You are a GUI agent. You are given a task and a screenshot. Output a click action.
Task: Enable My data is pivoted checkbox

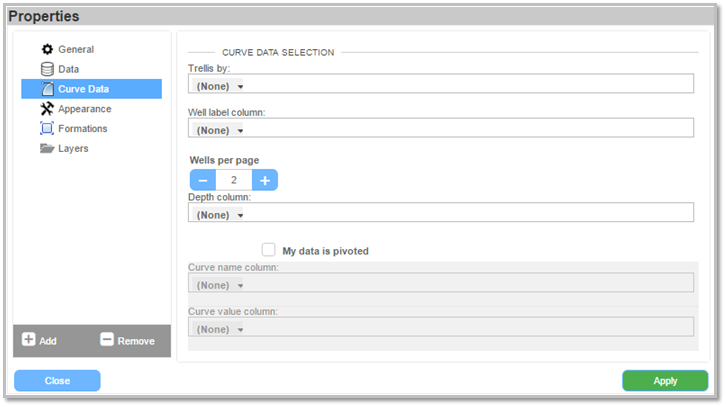pos(269,250)
